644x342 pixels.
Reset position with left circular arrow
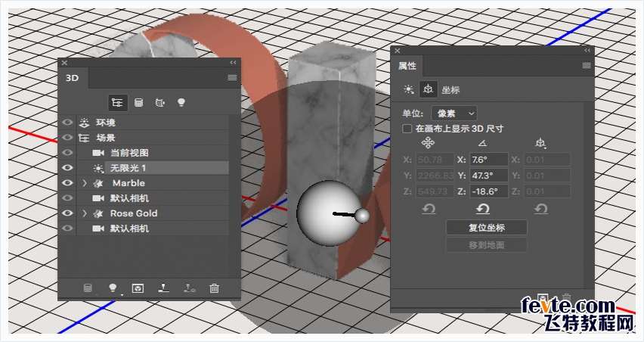pyautogui.click(x=429, y=210)
